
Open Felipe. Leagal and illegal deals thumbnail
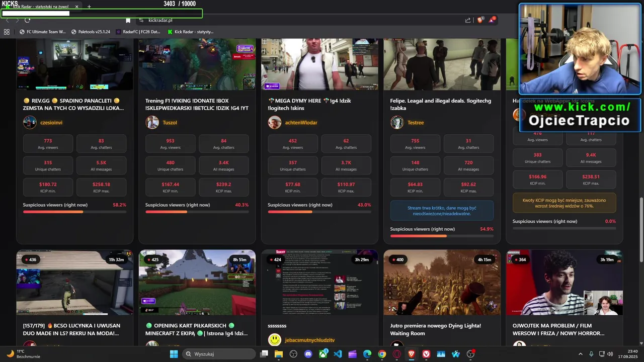[442, 64]
